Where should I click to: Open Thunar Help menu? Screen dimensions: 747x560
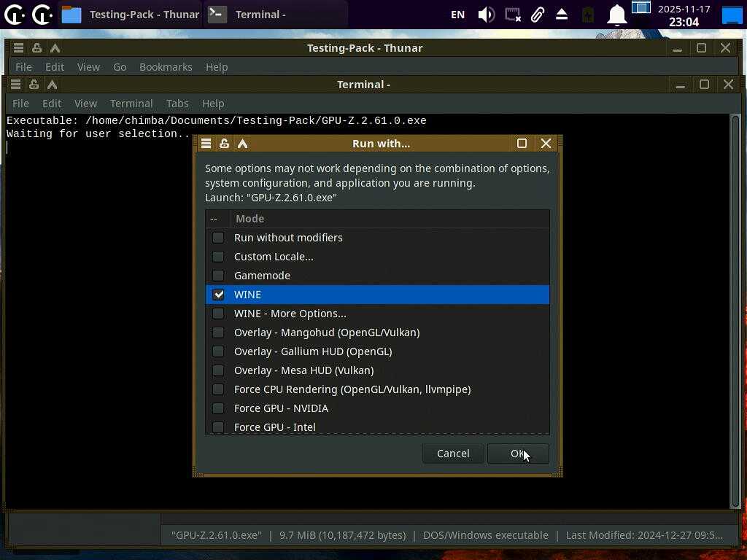click(217, 67)
